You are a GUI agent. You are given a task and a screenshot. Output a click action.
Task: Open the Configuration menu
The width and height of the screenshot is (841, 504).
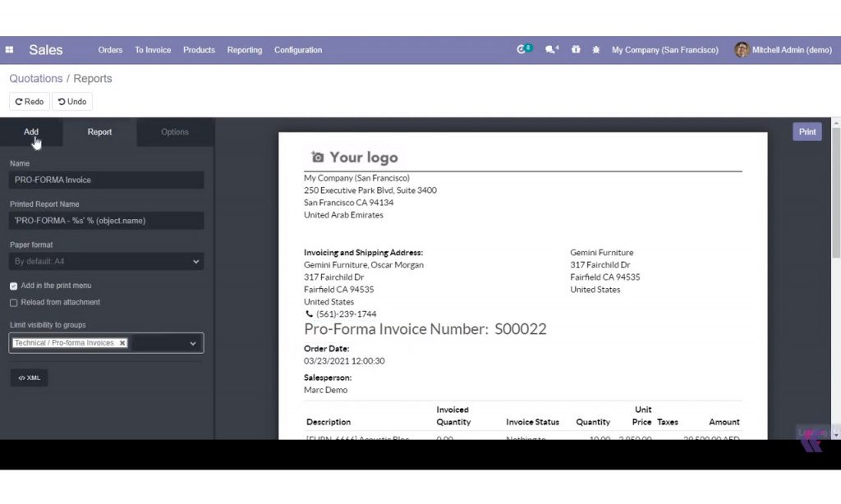click(297, 49)
